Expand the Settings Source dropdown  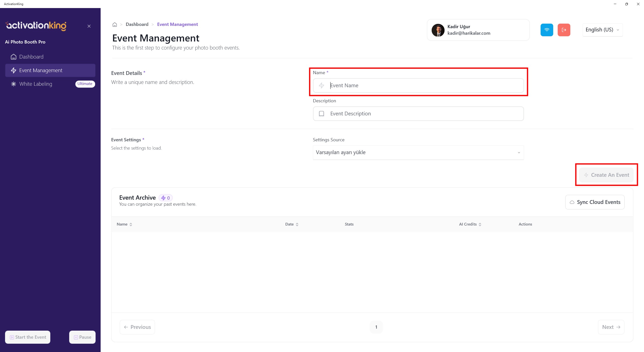coord(418,153)
